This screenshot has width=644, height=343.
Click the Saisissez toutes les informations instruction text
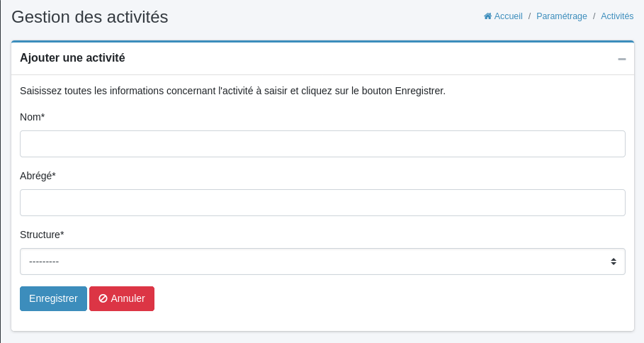[x=232, y=91]
